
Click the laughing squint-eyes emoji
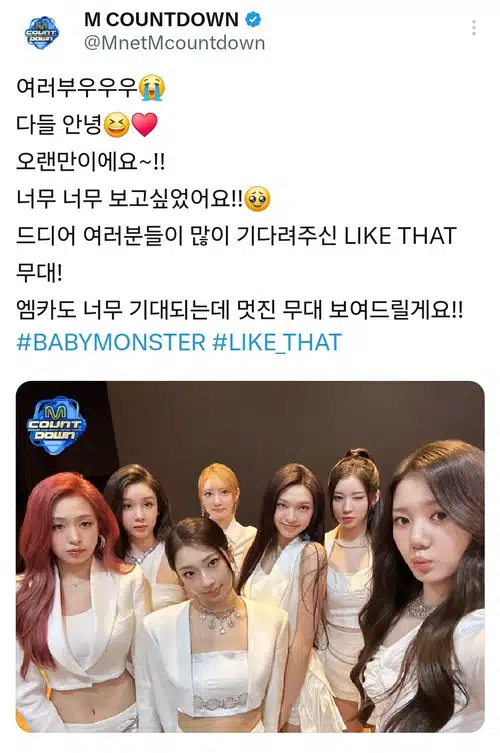(116, 125)
